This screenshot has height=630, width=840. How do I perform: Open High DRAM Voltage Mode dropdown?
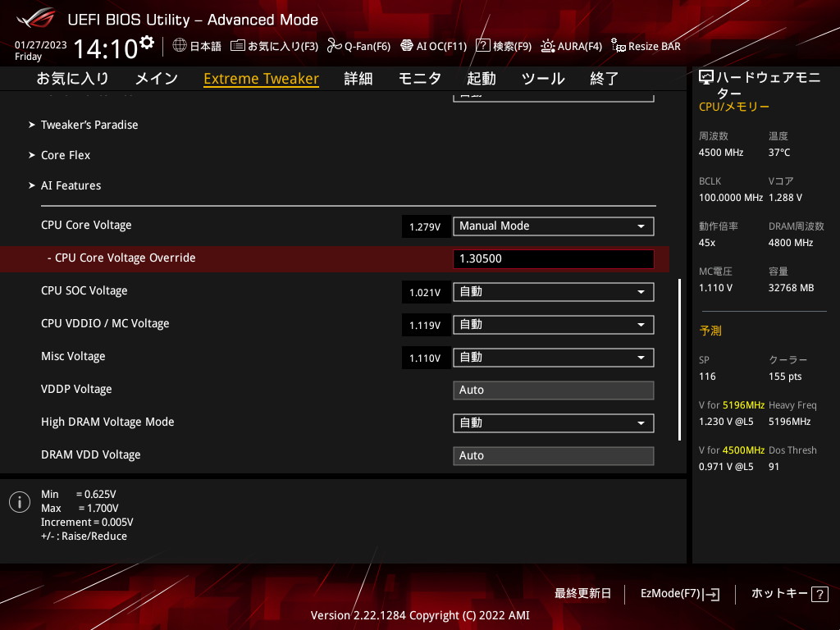[553, 423]
